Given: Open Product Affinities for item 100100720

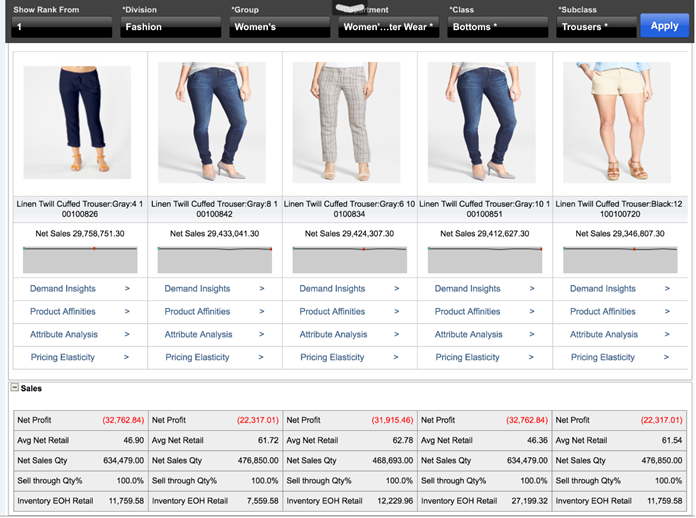Looking at the screenshot, I should pyautogui.click(x=603, y=312).
